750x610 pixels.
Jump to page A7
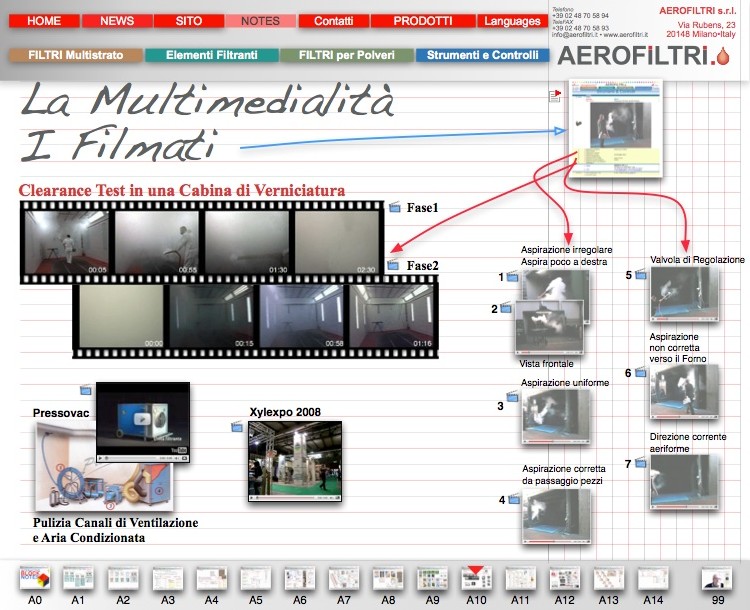pyautogui.click(x=343, y=578)
